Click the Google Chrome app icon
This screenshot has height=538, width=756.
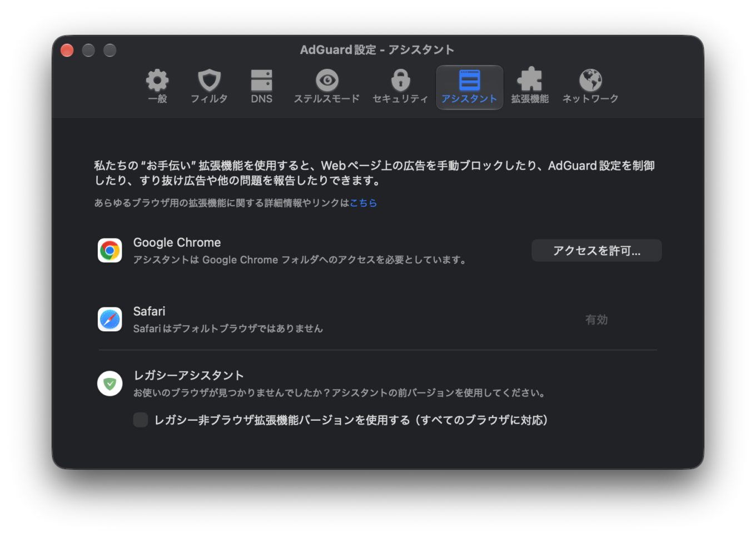pos(110,251)
